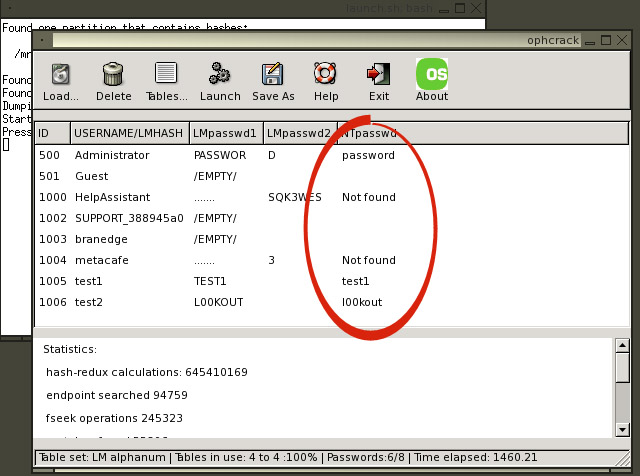Select the branedge username cell
640x476 pixels.
point(101,239)
